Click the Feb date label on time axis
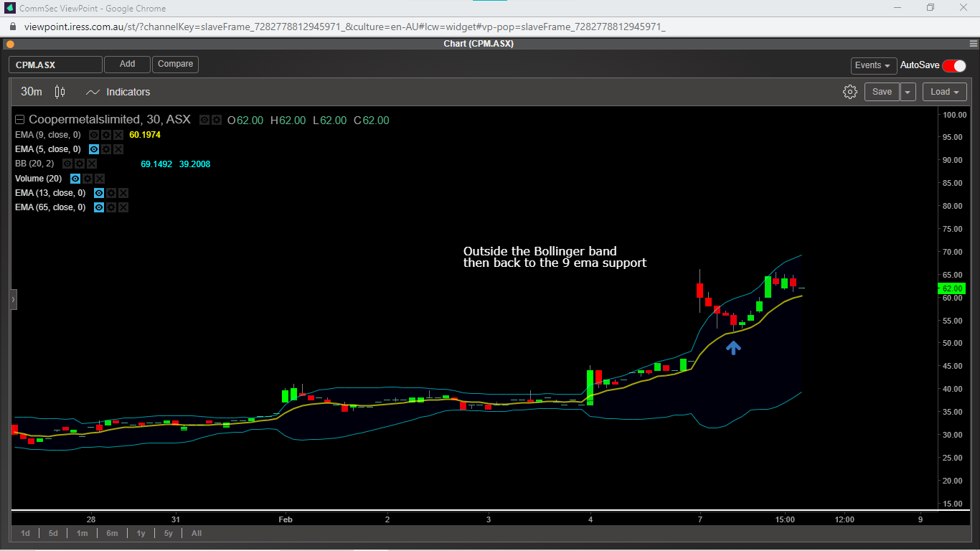This screenshot has height=551, width=980. (x=286, y=519)
